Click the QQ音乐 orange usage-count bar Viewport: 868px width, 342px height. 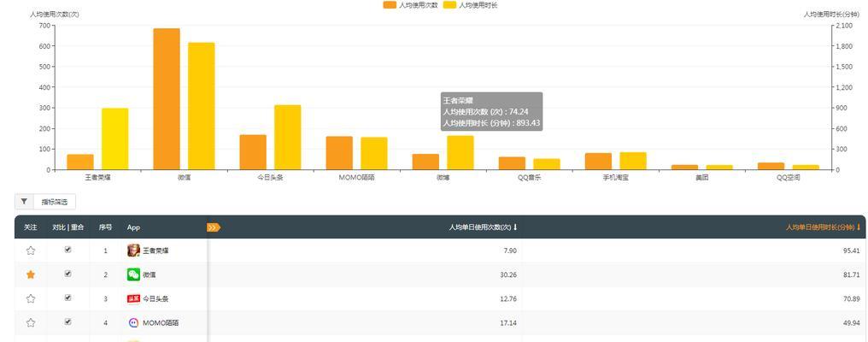512,163
